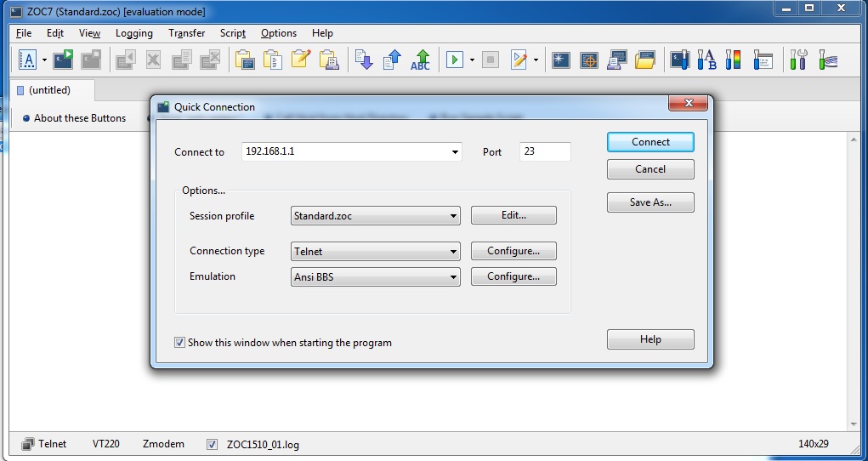This screenshot has width=868, height=461.
Task: Click the clipboard with printer icon
Action: [x=329, y=60]
